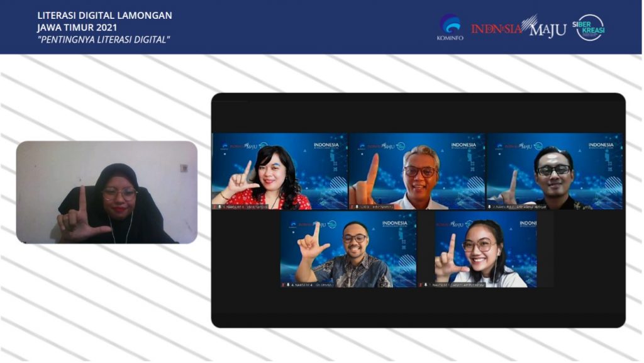Click INDONESIA background text in top-middle tile
The width and height of the screenshot is (644, 363).
464,145
